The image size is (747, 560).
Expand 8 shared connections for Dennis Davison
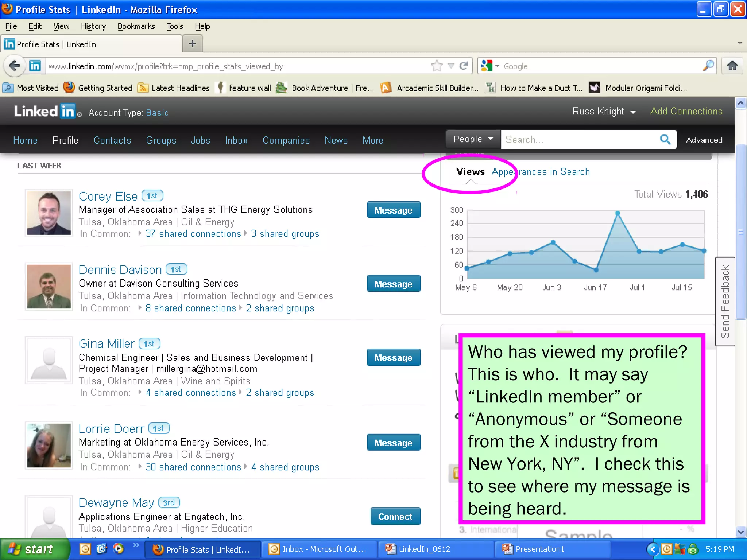pos(191,308)
